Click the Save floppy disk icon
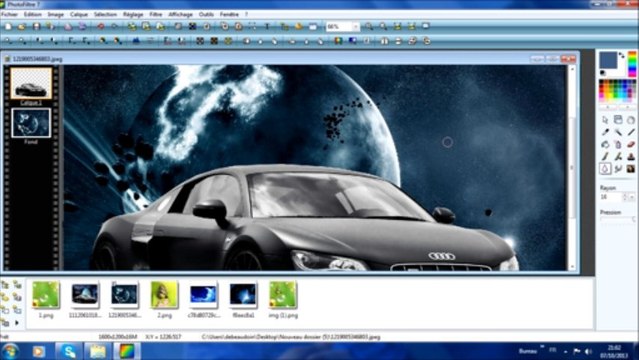 [36, 27]
